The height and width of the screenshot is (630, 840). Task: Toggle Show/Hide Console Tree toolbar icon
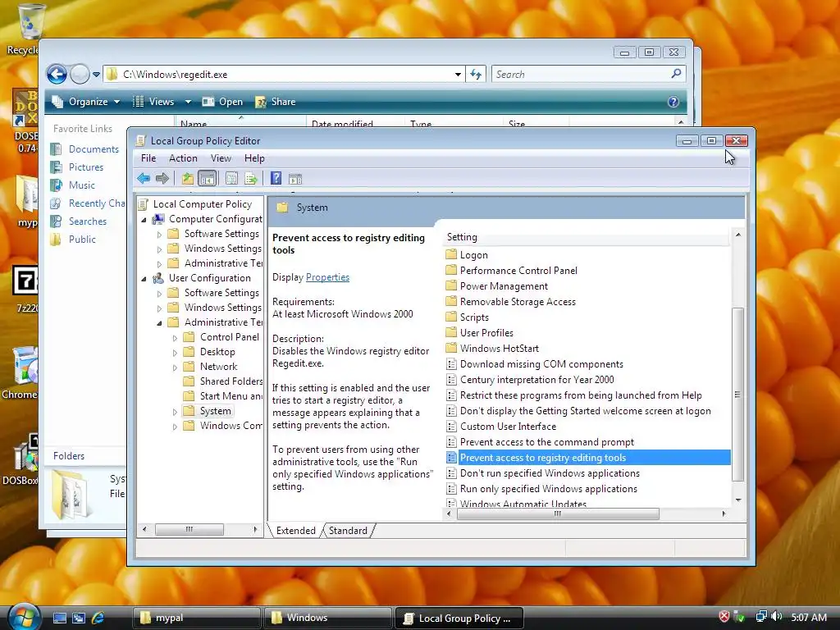coord(207,178)
